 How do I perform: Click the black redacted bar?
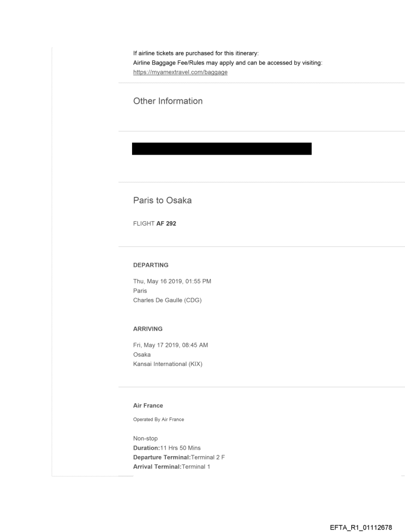[x=221, y=149]
